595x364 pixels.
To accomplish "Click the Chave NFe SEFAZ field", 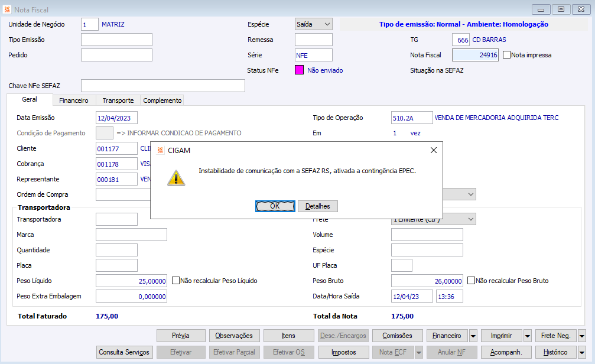I will (x=163, y=86).
